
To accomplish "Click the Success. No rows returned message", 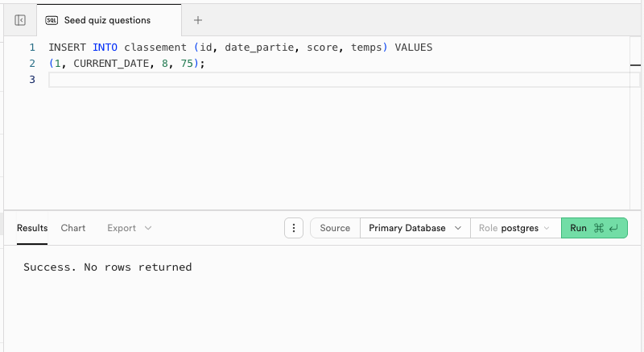I will coord(108,267).
